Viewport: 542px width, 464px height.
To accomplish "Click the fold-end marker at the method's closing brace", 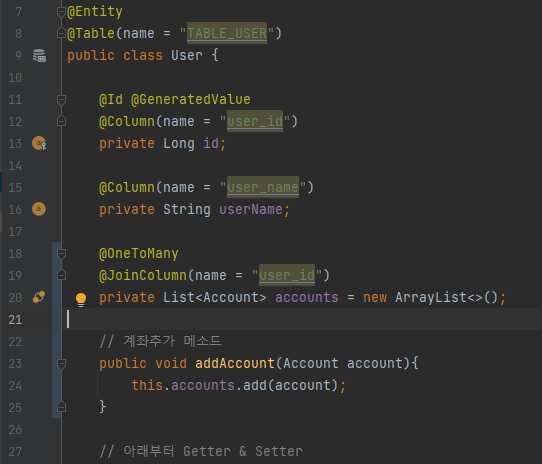I will pos(61,407).
